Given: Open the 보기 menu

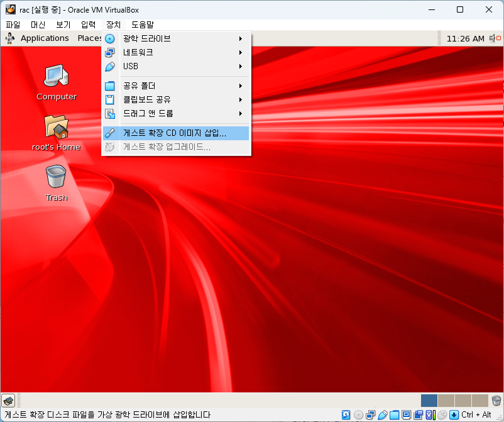Looking at the screenshot, I should coord(63,25).
